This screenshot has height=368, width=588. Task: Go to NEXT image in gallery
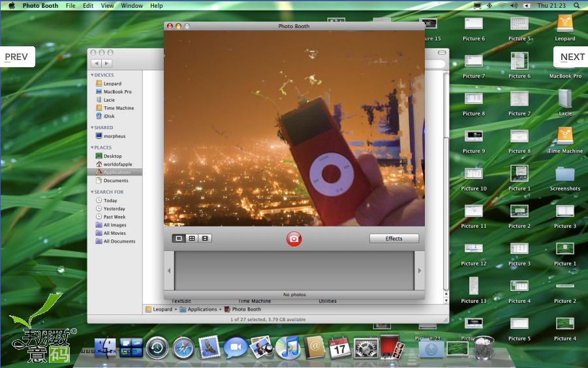pos(572,57)
